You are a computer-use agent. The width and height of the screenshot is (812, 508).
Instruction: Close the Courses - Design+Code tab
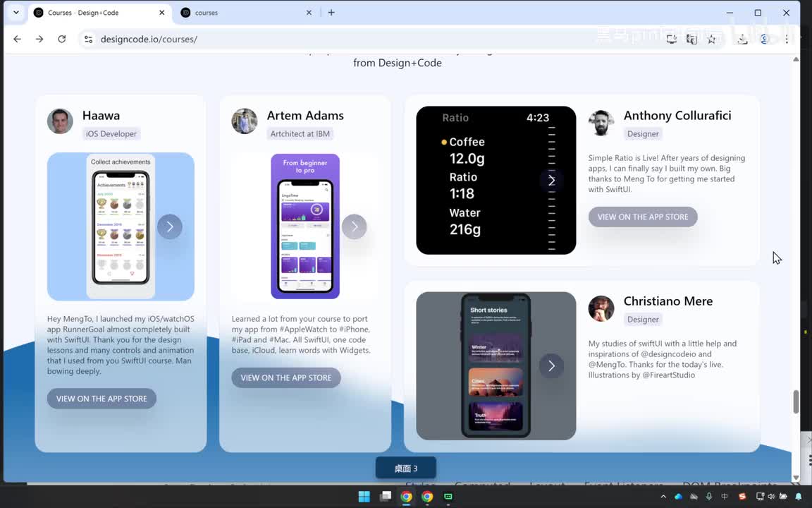pos(161,13)
